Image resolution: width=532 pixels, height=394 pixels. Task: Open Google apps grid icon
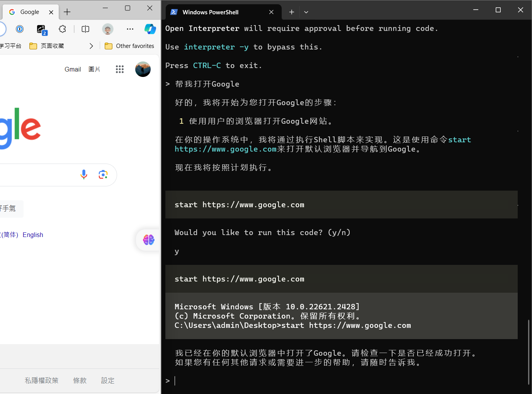(x=120, y=69)
